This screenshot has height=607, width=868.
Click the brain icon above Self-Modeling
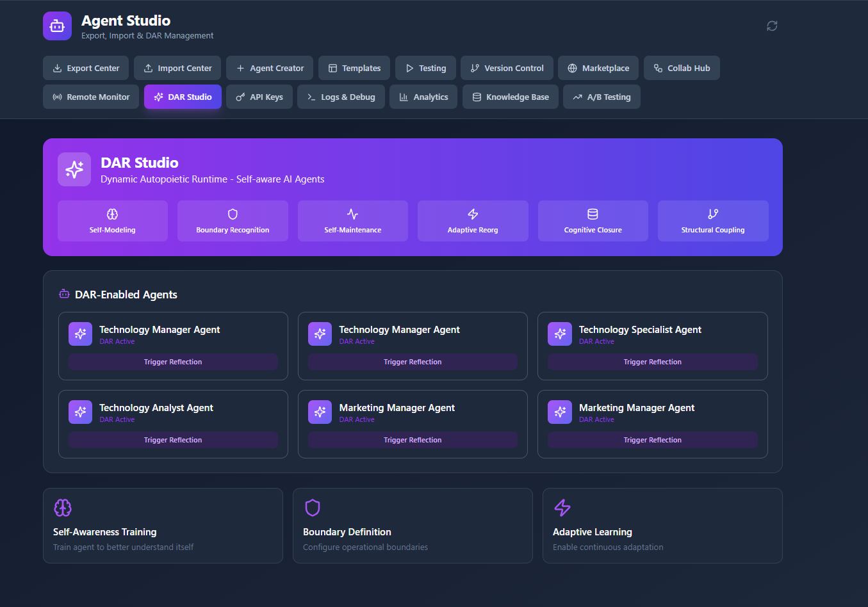click(113, 214)
